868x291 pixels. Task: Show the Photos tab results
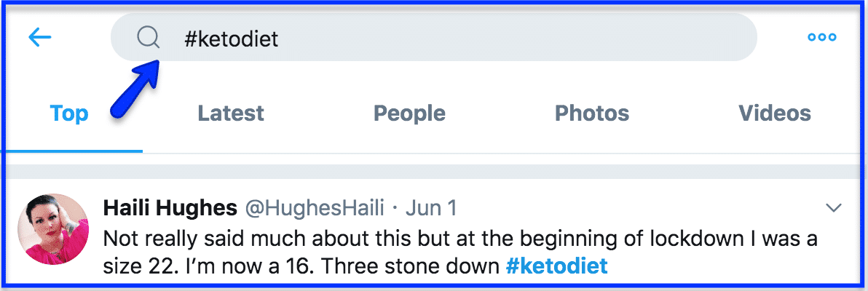[x=592, y=113]
